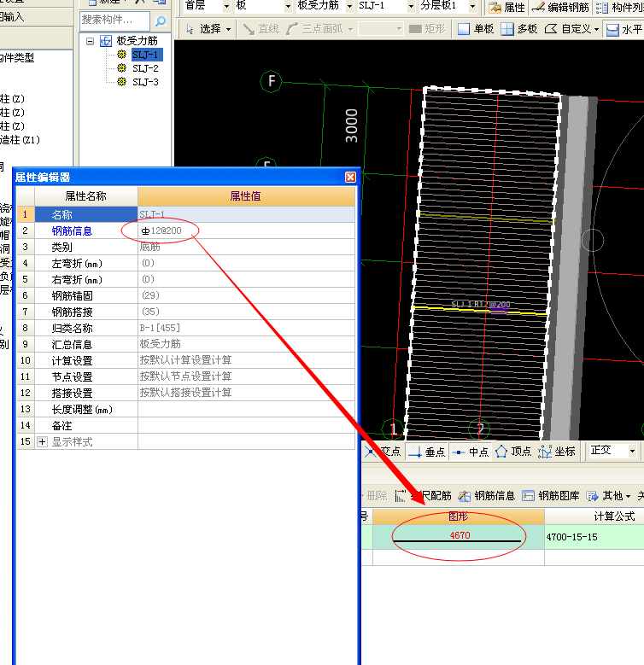Collapse the 板受力筋 tree node

coord(90,41)
